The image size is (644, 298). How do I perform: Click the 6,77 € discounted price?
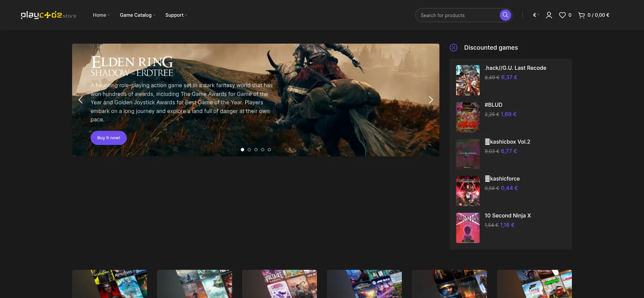click(509, 151)
